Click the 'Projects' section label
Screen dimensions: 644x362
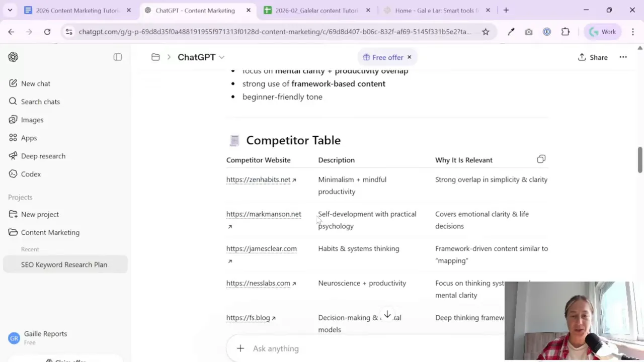[20, 197]
